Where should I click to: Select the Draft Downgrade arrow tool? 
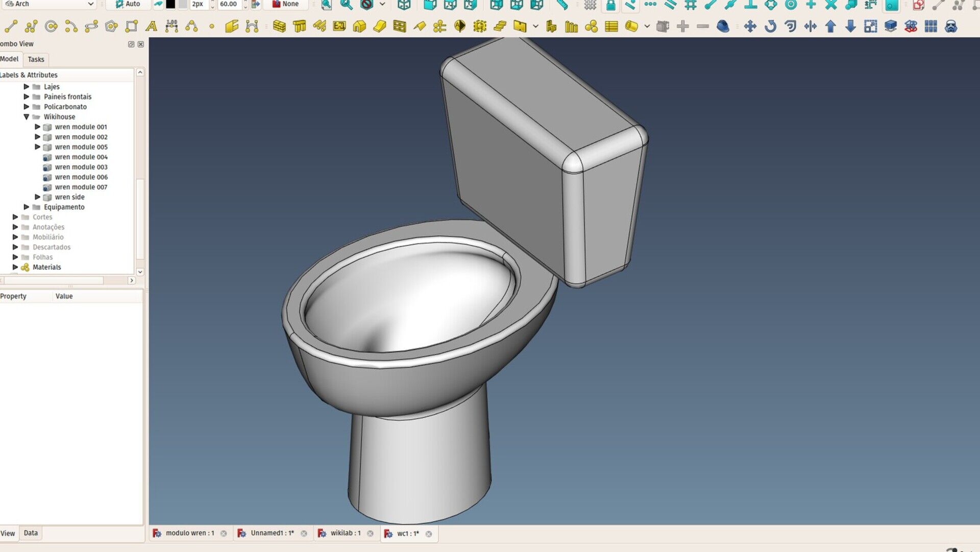(x=850, y=26)
